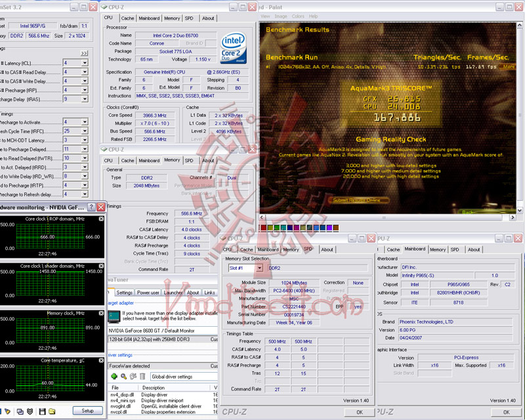Screen dimensions: 525x420
Task: Click the green plus add profile icon
Action: point(114,377)
